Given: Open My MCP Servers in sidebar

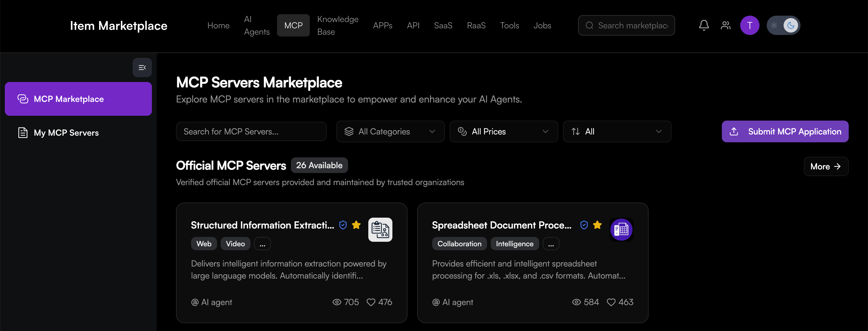Looking at the screenshot, I should 66,133.
